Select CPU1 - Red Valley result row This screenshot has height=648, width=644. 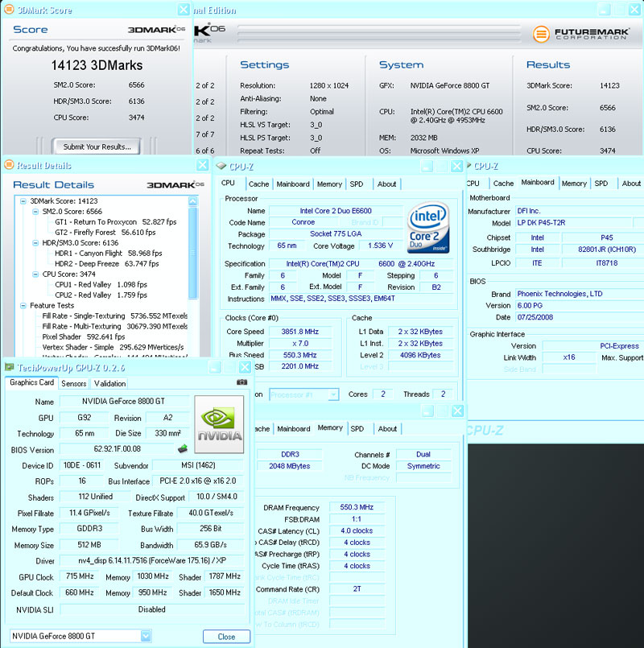(101, 284)
